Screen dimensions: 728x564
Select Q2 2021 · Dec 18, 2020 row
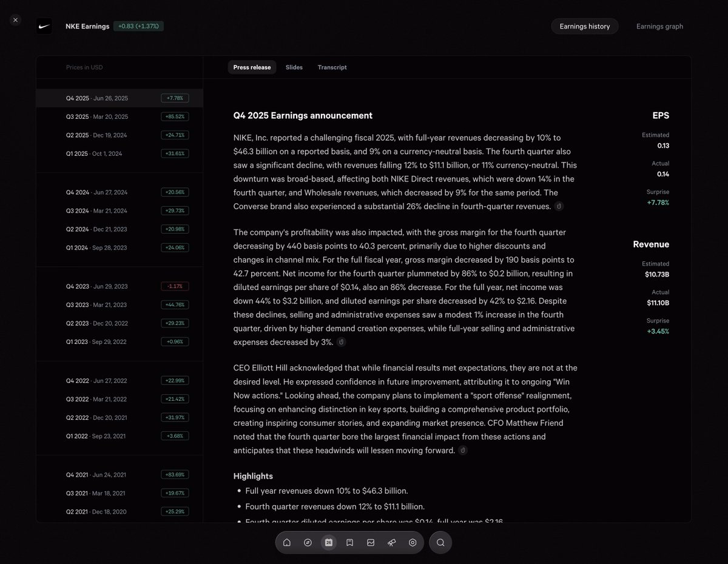tap(120, 512)
